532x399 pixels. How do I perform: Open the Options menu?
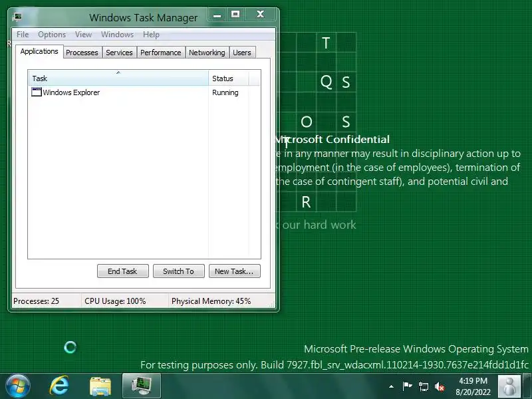click(x=52, y=35)
